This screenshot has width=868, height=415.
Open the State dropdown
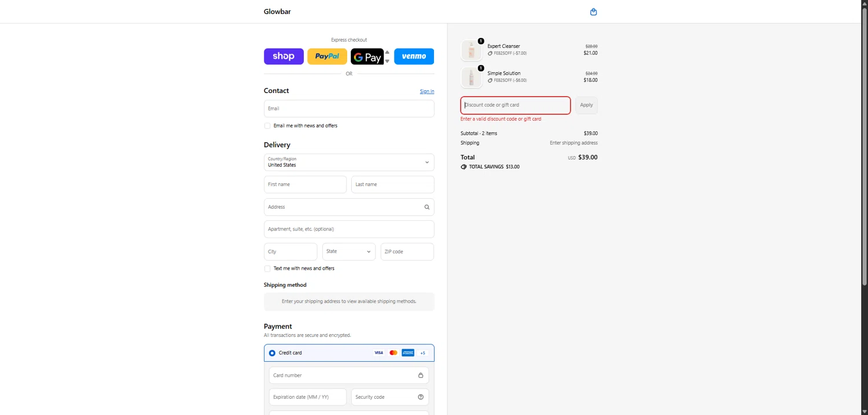(349, 251)
